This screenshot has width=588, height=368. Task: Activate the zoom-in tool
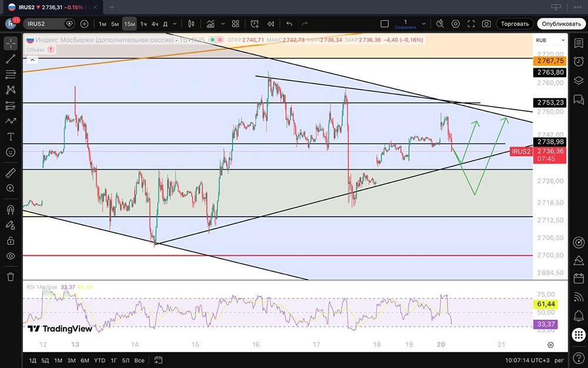coord(11,188)
